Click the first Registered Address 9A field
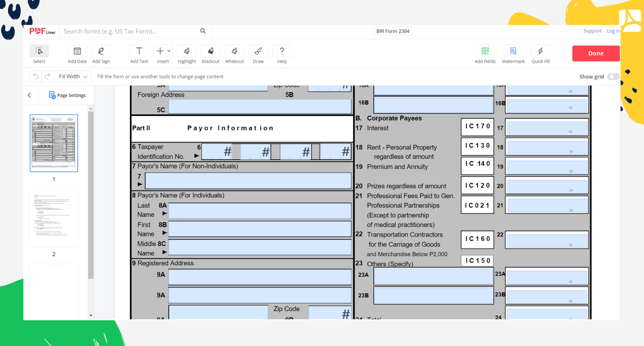This screenshot has width=644, height=346. tap(260, 277)
